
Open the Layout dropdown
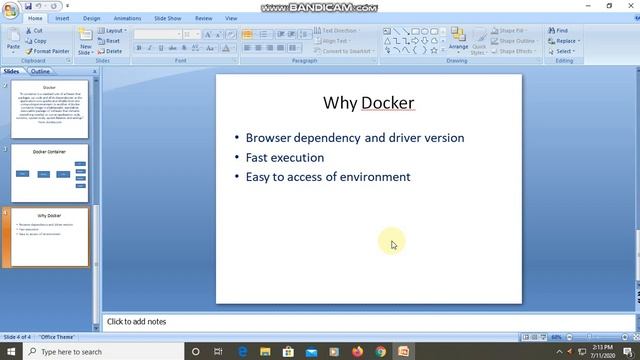click(112, 31)
